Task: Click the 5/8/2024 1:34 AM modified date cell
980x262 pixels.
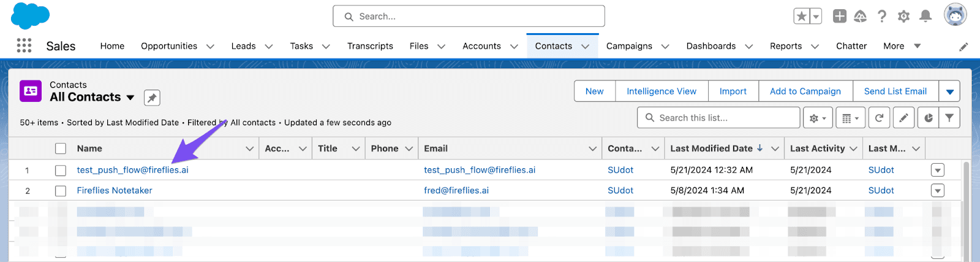Action: (x=707, y=191)
